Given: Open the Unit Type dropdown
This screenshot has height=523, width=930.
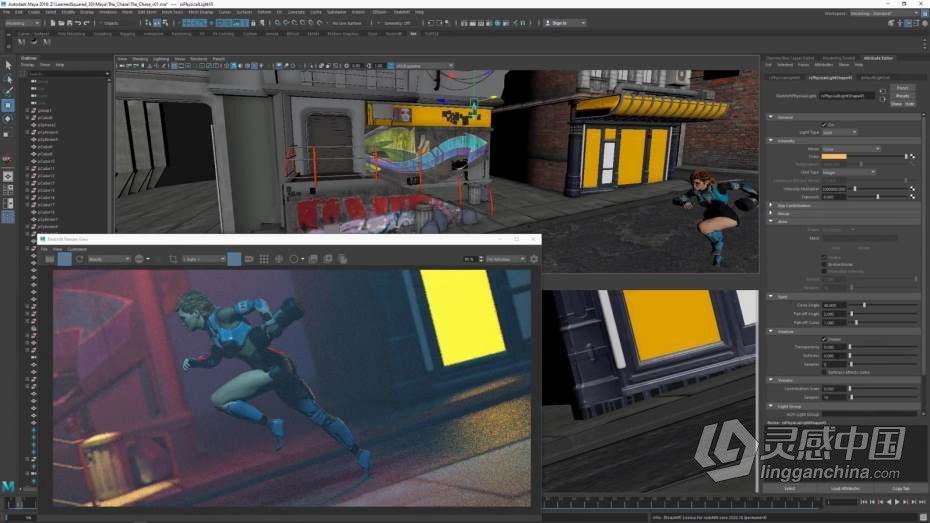Looking at the screenshot, I should click(x=849, y=173).
